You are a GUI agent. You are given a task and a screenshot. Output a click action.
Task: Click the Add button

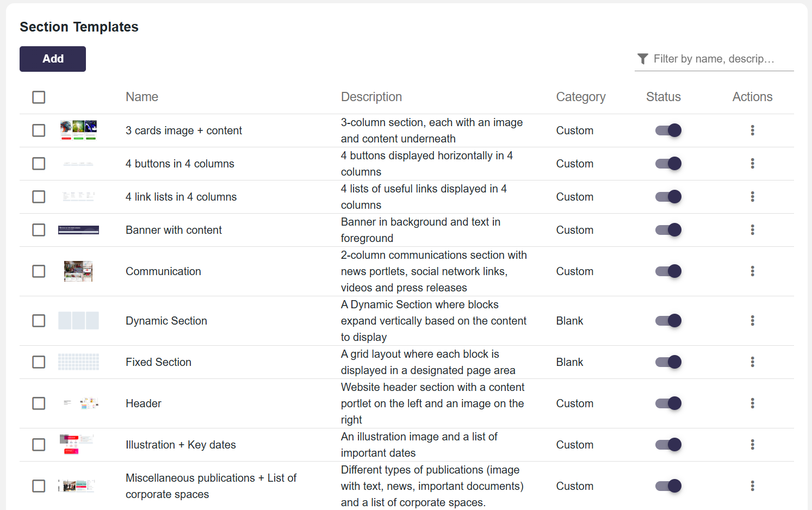[x=53, y=59]
